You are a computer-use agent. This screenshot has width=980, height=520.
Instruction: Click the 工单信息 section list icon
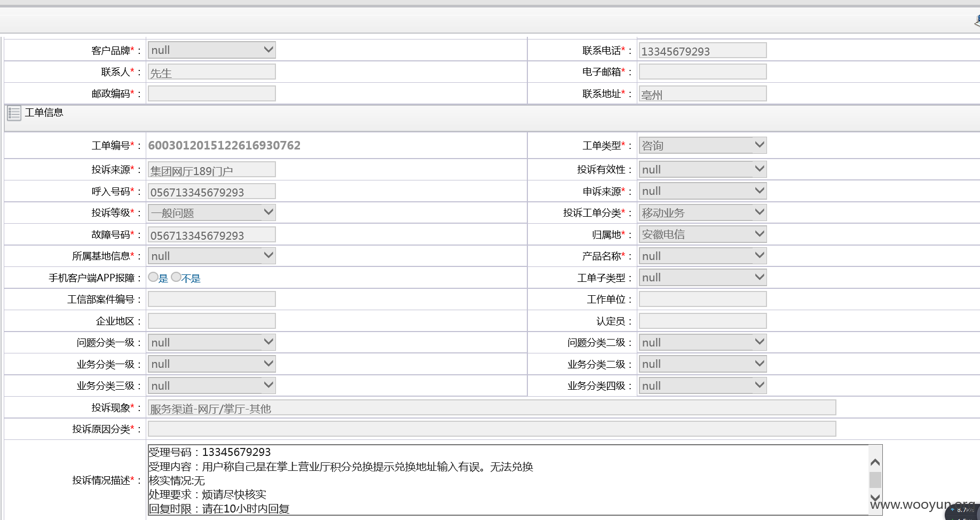pos(14,113)
